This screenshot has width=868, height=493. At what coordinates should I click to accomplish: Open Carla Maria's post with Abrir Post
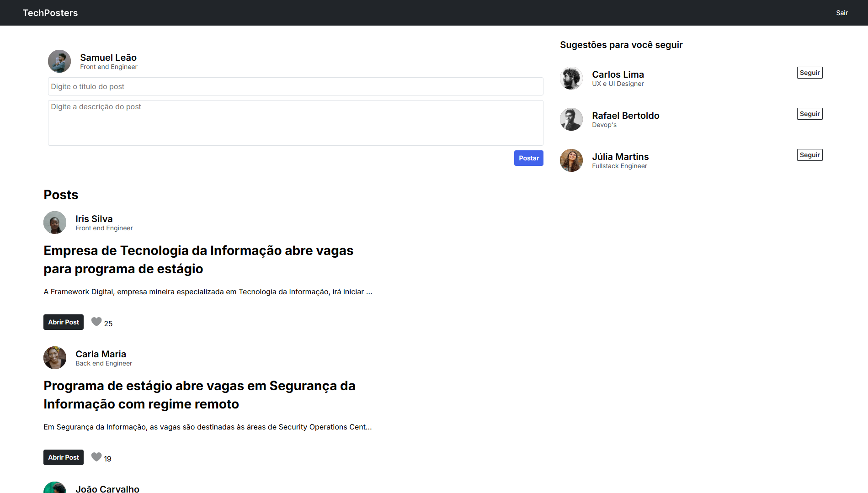pos(63,457)
